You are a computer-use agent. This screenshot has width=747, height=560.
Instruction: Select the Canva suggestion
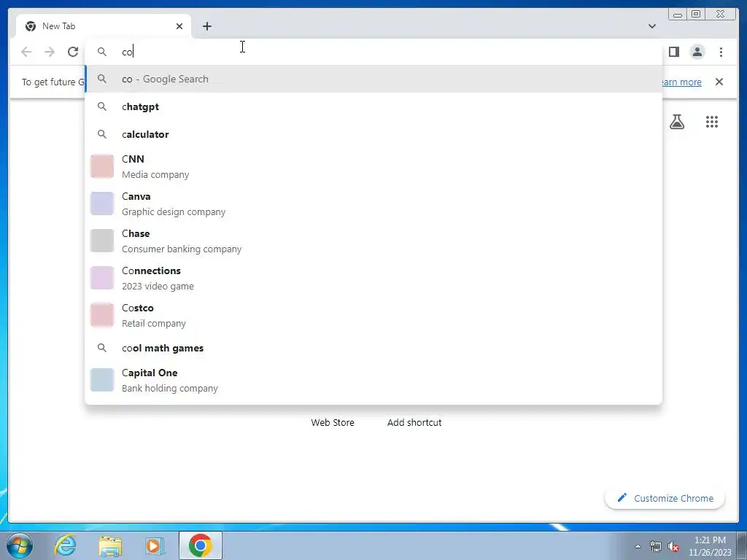coord(373,203)
